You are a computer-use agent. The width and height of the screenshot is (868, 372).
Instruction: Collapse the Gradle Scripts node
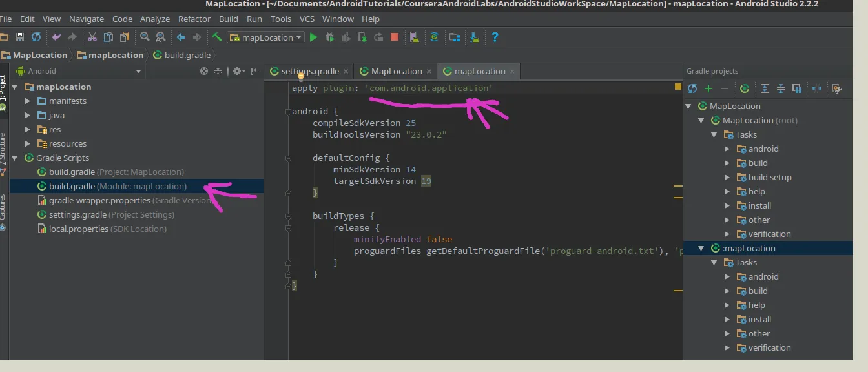(x=15, y=158)
